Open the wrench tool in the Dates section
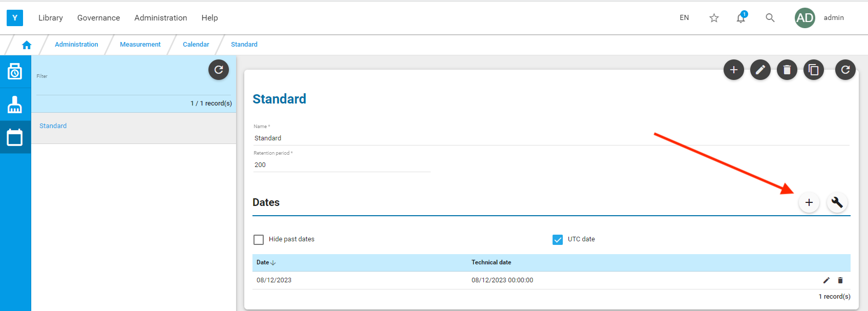Image resolution: width=868 pixels, height=311 pixels. tap(837, 202)
